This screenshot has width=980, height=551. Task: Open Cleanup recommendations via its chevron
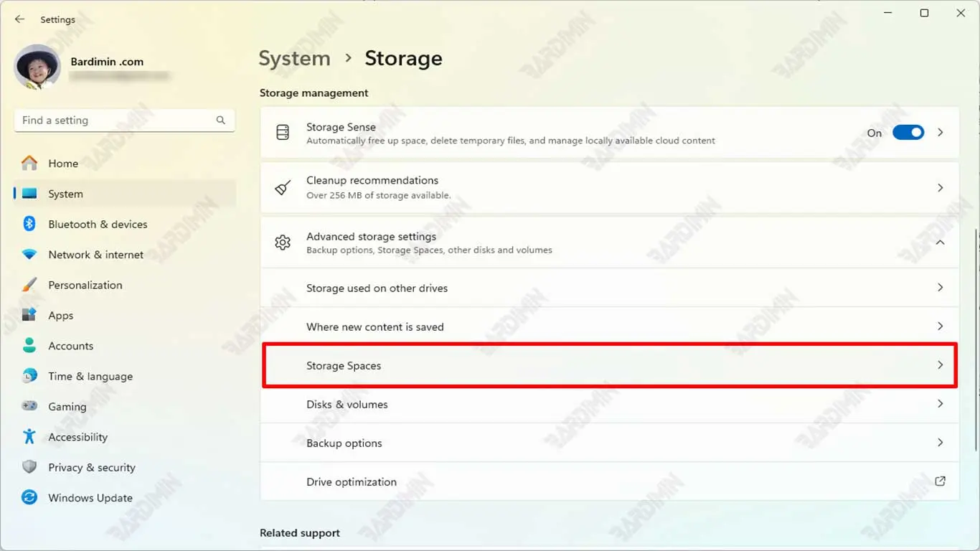940,188
